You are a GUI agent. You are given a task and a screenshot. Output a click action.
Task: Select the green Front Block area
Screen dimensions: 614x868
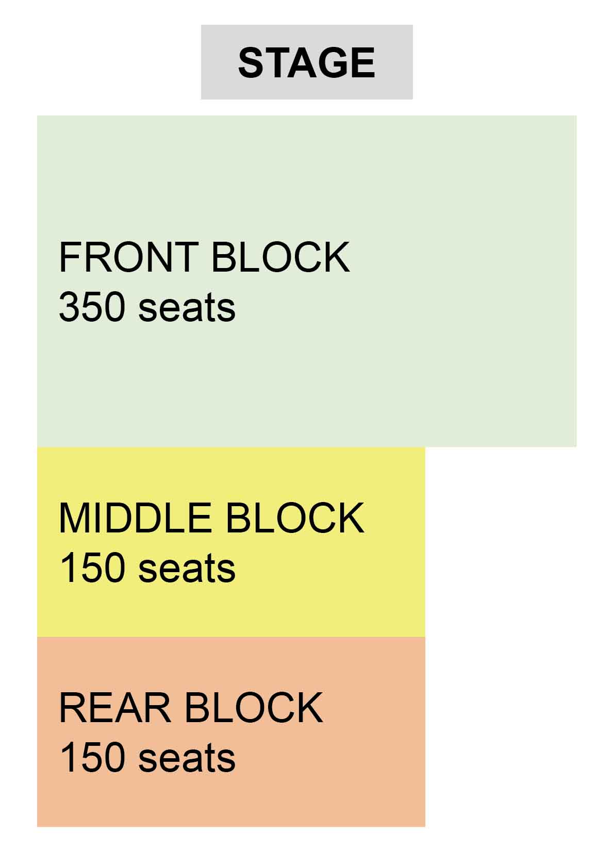tap(307, 281)
